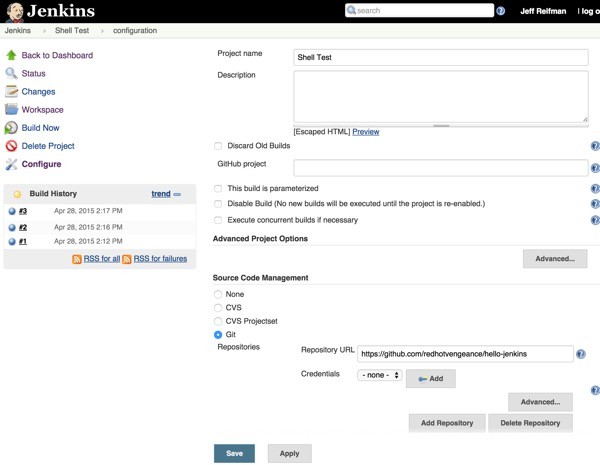Image resolution: width=600 pixels, height=465 pixels.
Task: Open Back to Dashboard link
Action: tap(57, 55)
